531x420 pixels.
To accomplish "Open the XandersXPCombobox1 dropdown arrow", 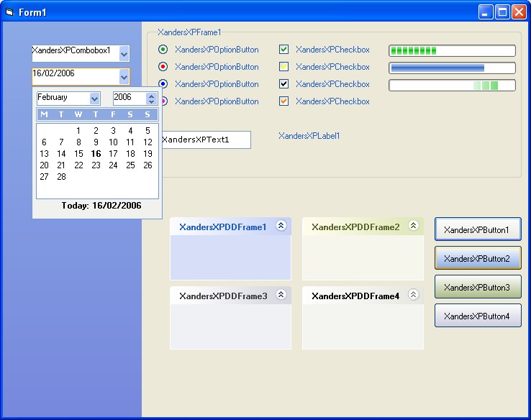I will pyautogui.click(x=124, y=53).
